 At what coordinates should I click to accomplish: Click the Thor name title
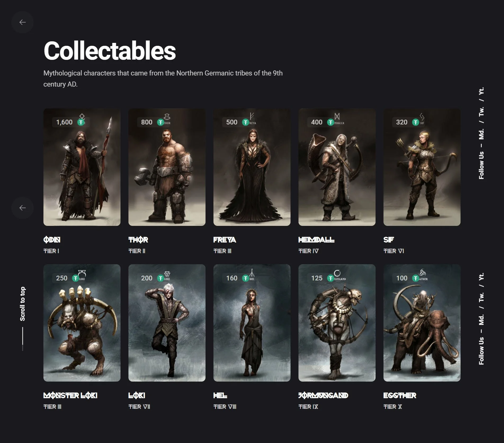click(138, 240)
